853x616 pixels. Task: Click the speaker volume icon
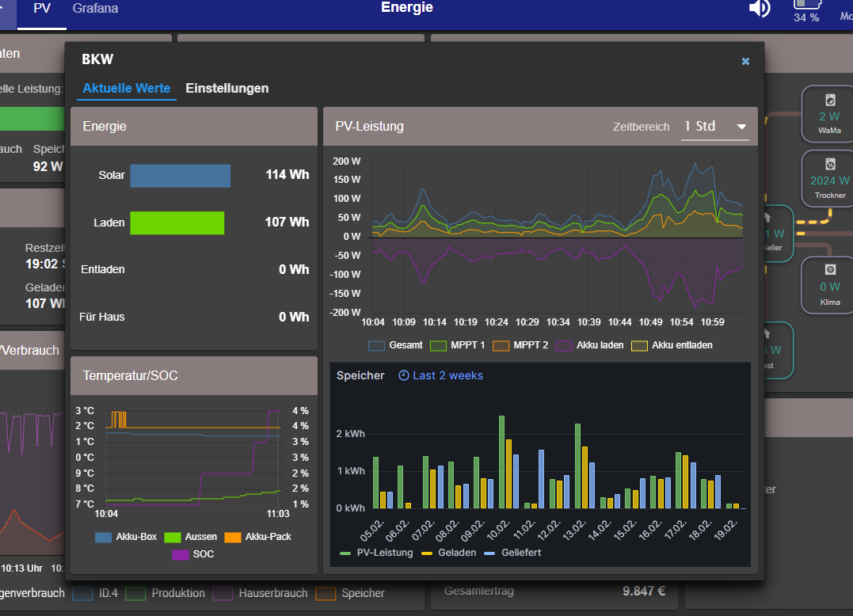click(760, 8)
